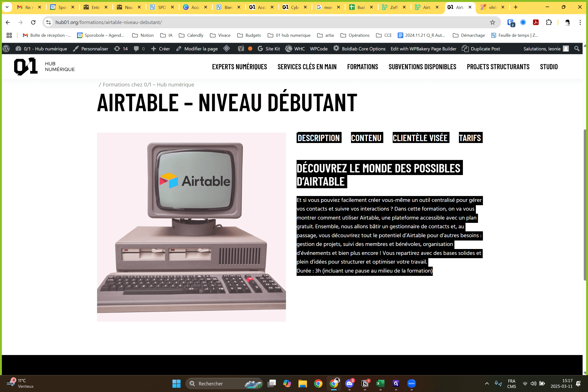
Task: Open the admin bar search magnifier
Action: pyautogui.click(x=577, y=49)
